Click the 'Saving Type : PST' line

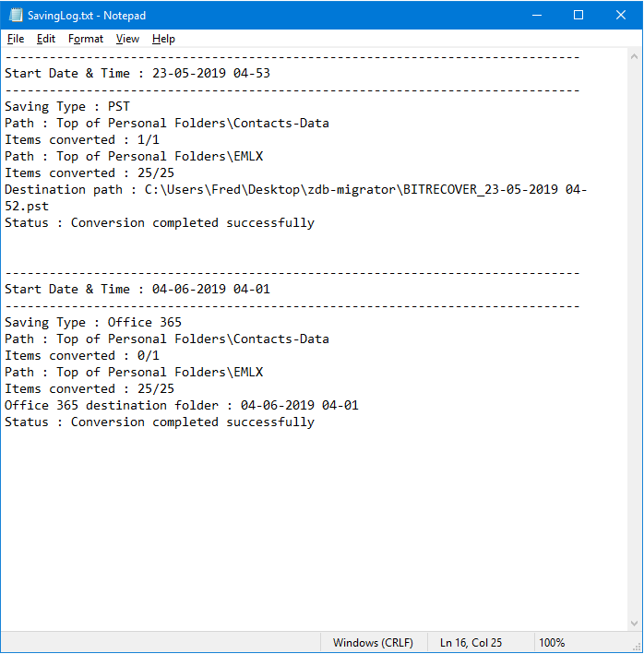pos(67,107)
